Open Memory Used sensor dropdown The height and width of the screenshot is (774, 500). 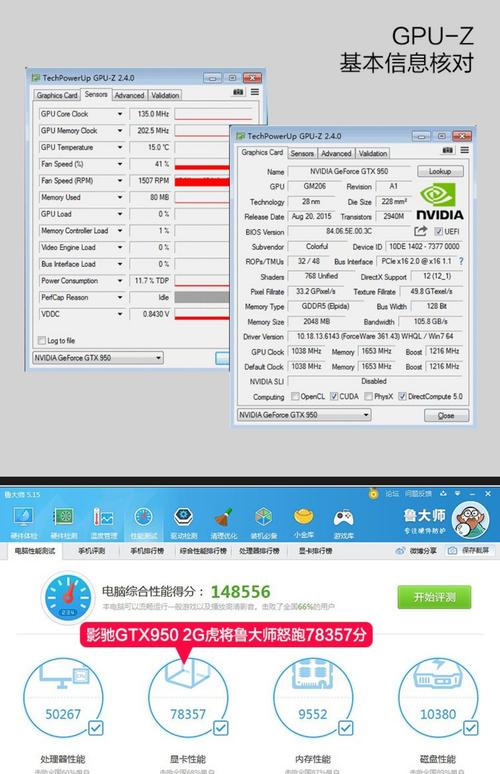tap(120, 197)
